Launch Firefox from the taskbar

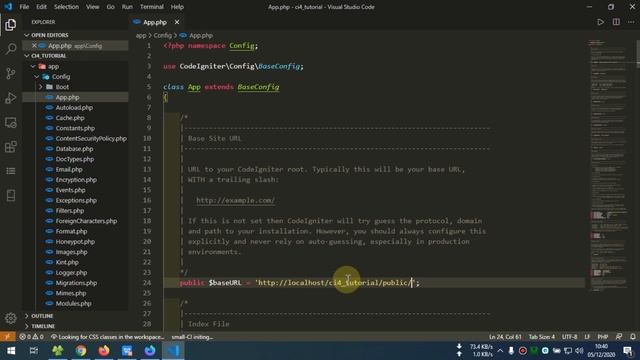pos(104,351)
